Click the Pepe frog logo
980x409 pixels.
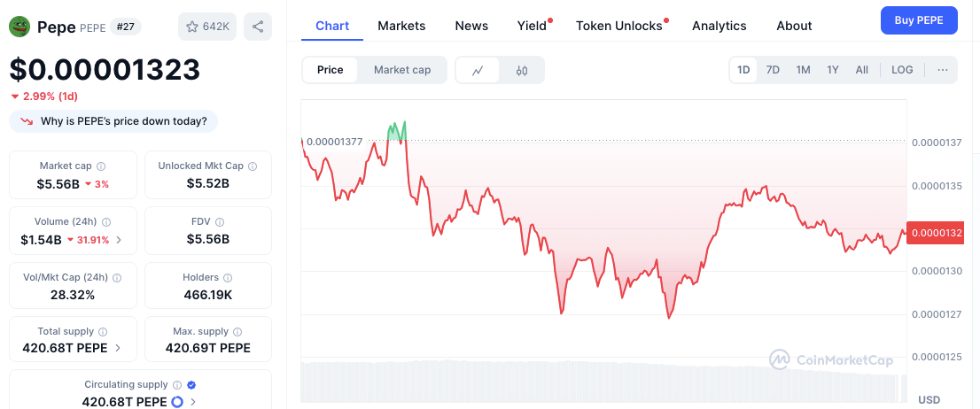(x=19, y=27)
